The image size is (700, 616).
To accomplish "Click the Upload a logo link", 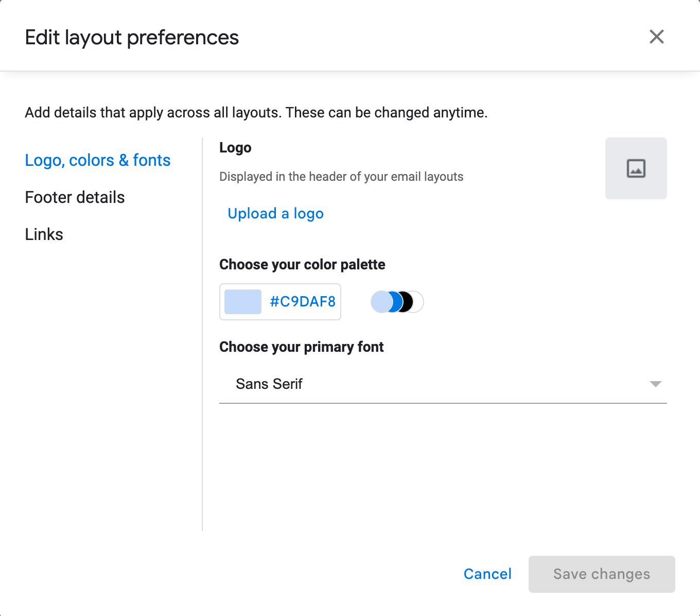I will point(276,213).
